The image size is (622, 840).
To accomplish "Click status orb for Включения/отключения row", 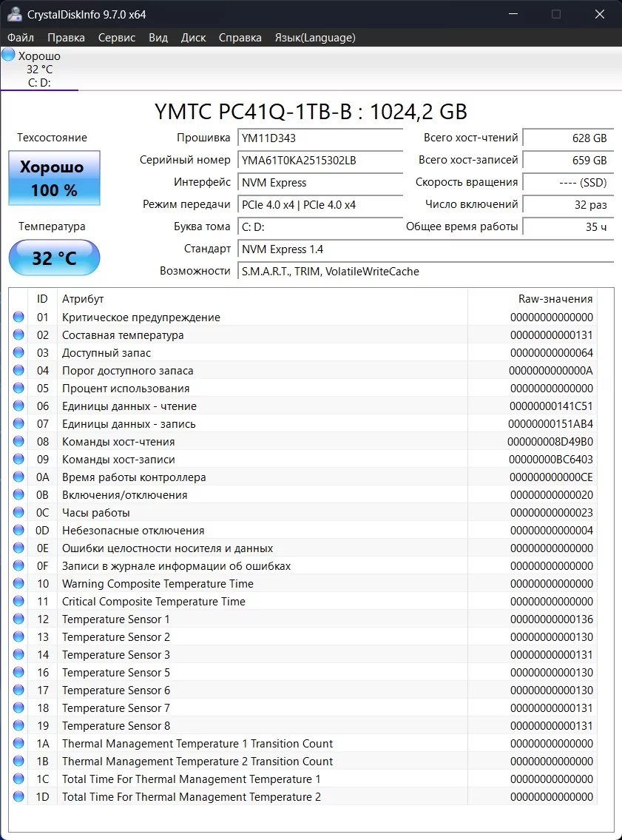I will [18, 494].
